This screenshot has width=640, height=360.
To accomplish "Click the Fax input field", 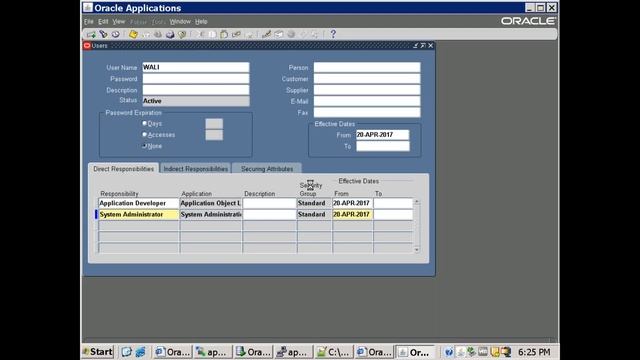I will pyautogui.click(x=367, y=112).
